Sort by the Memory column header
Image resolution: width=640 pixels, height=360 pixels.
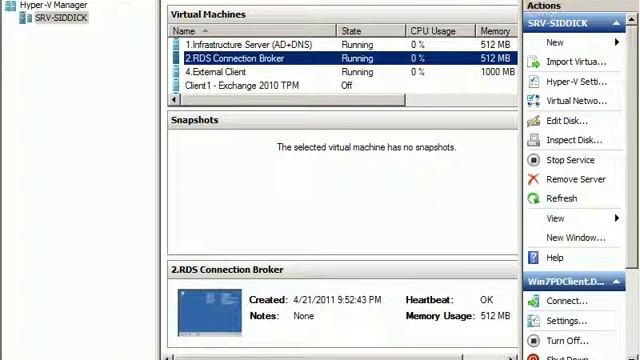pyautogui.click(x=497, y=31)
